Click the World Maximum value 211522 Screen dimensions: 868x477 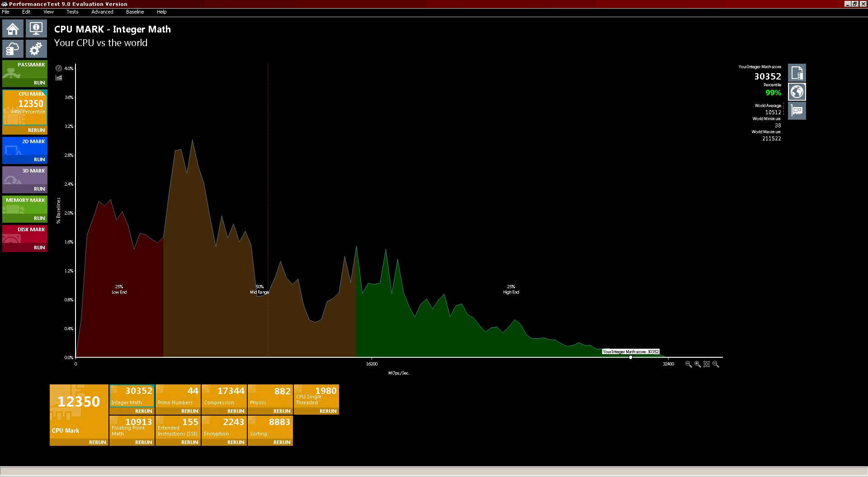pos(772,139)
